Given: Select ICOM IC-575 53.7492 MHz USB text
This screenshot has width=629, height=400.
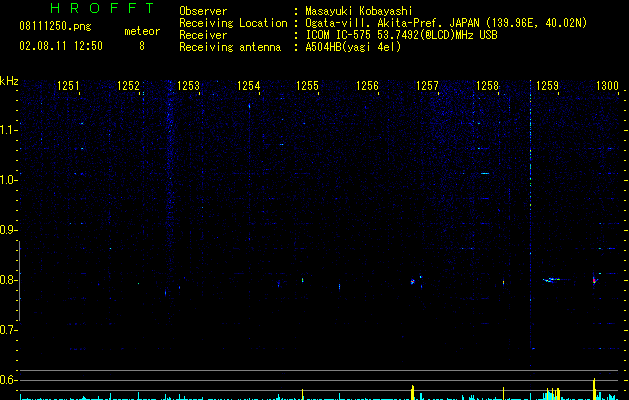Looking at the screenshot, I should pyautogui.click(x=401, y=35).
